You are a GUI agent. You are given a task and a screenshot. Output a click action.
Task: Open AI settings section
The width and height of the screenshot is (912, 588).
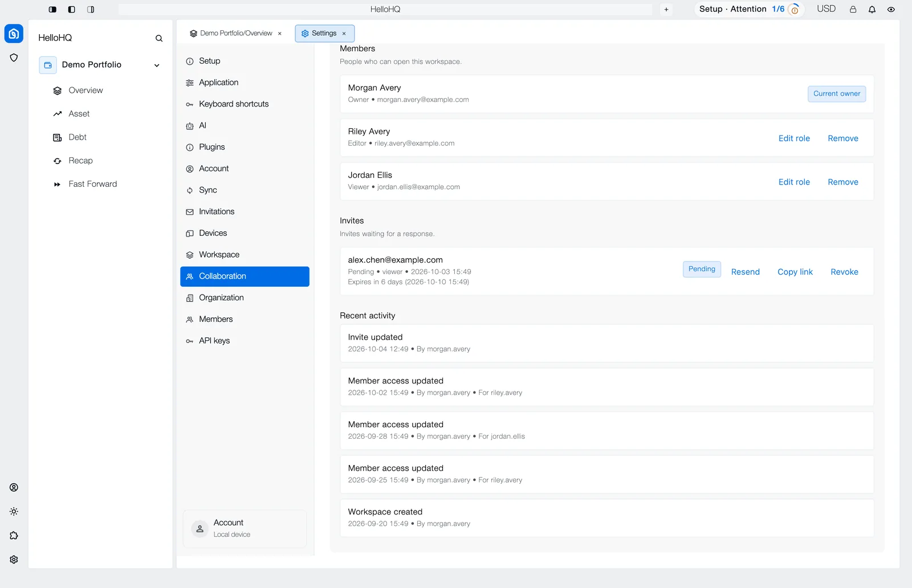tap(245, 125)
